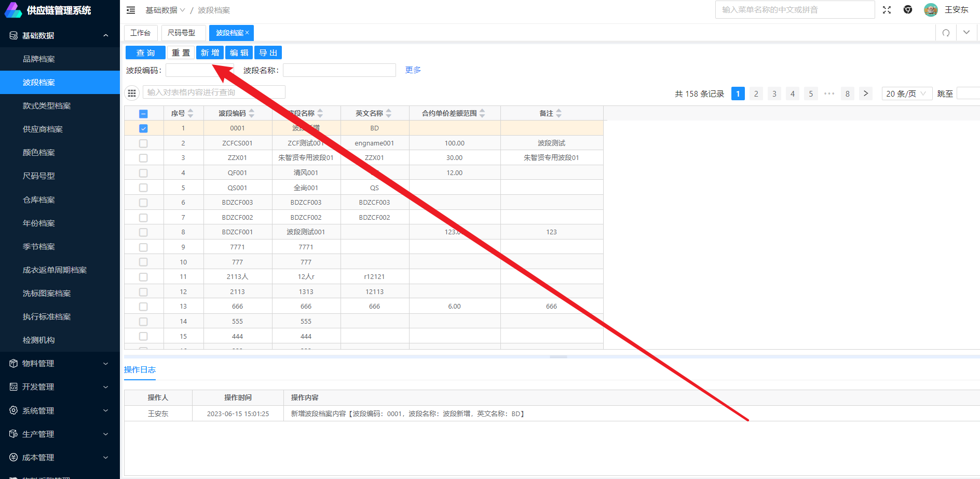Screen dimensions: 980x479
Task: Click the 更多 link for more filters
Action: pos(413,70)
